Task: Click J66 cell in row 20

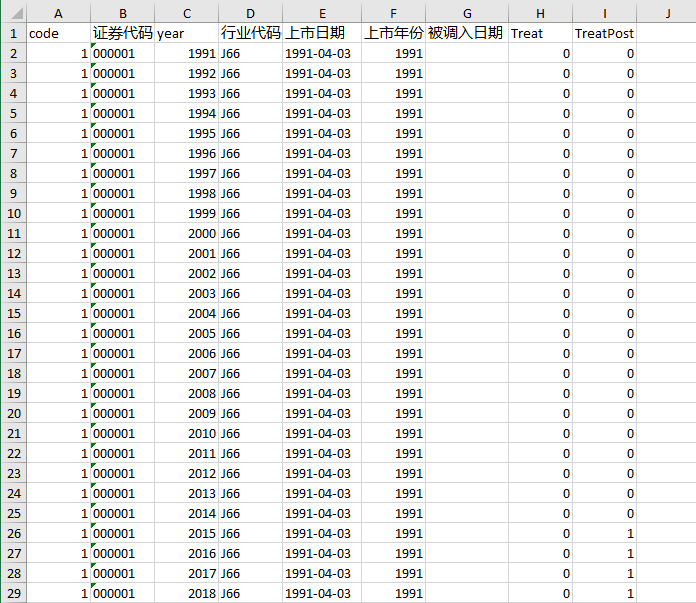Action: [x=250, y=413]
